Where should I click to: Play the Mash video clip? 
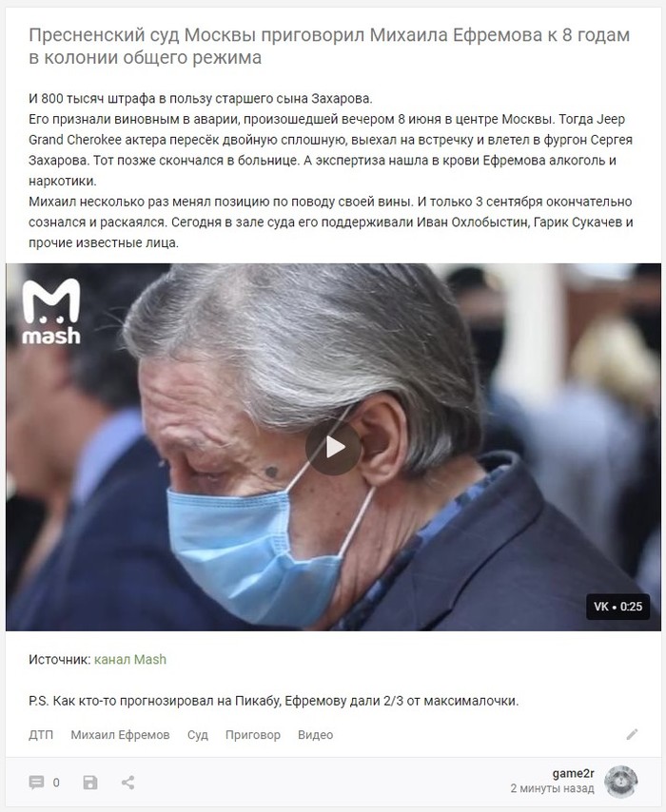point(333,448)
